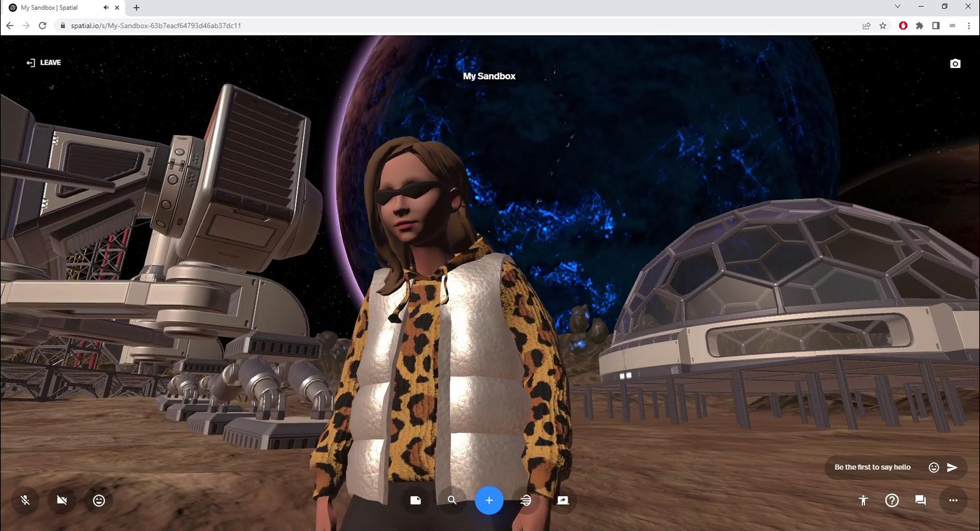980x531 pixels.
Task: Open the search content tool
Action: (452, 500)
